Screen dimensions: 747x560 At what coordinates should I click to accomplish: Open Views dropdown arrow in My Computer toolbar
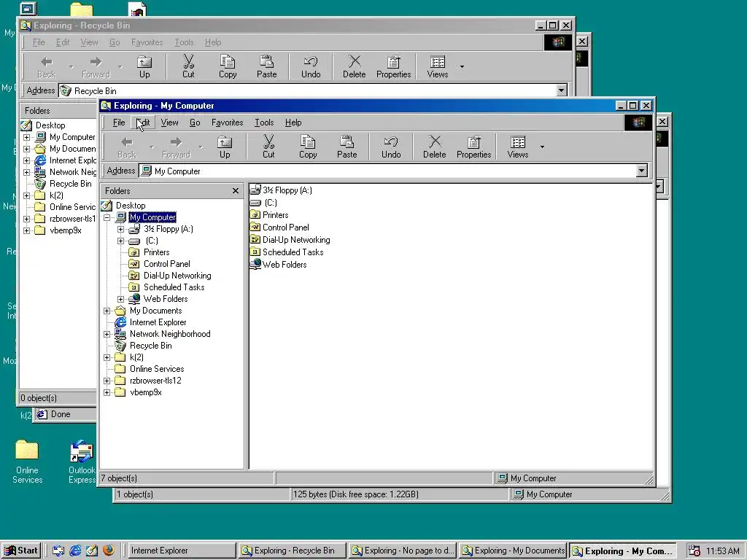point(542,147)
